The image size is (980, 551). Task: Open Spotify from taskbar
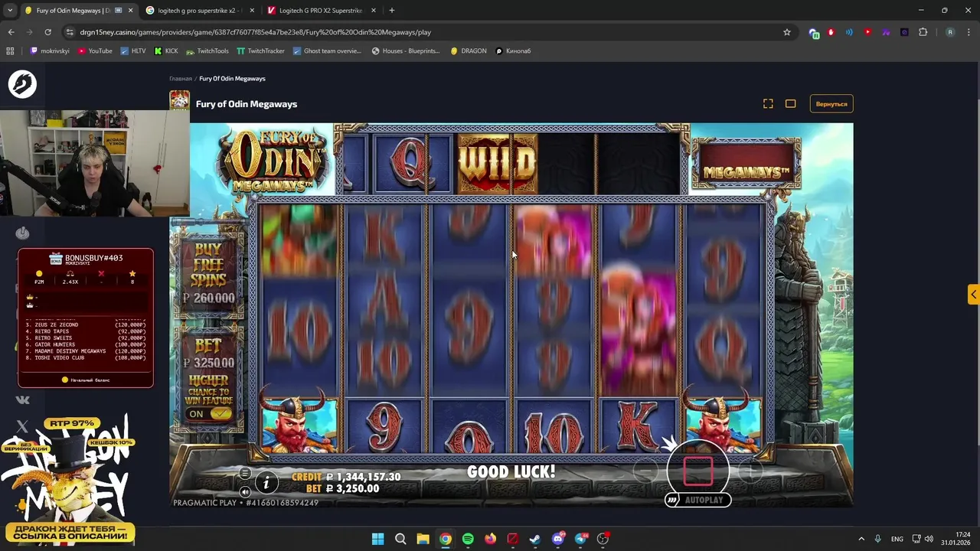[468, 539]
